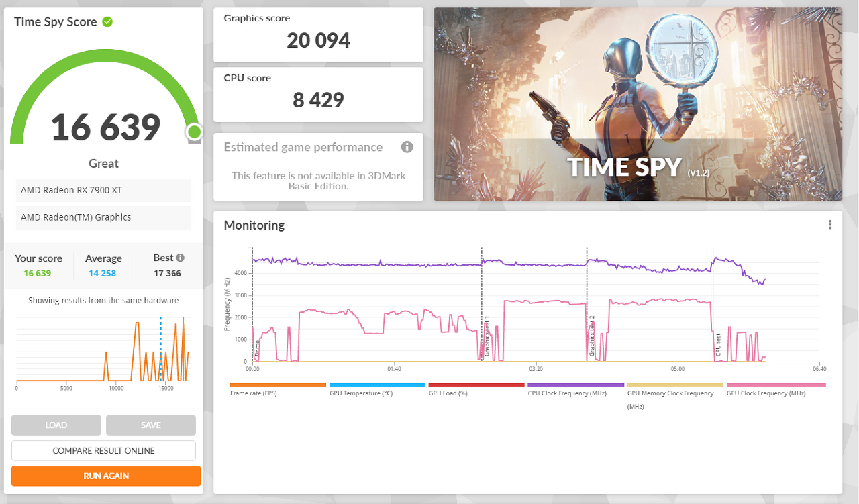Click the 'not available in 3DMark Basic Edition' notice
Viewport: 859px width, 504px height.
(x=319, y=181)
